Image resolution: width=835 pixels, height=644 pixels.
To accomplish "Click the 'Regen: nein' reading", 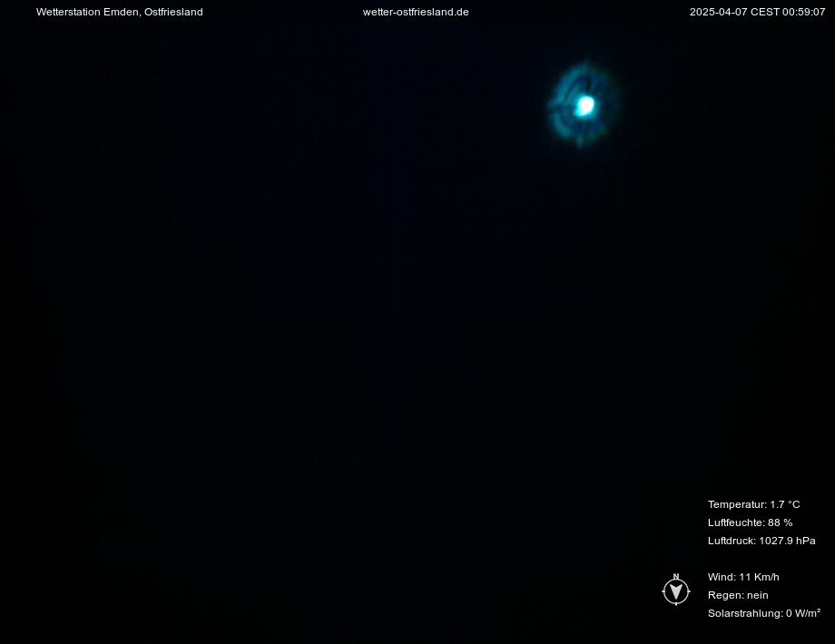I will click(738, 595).
